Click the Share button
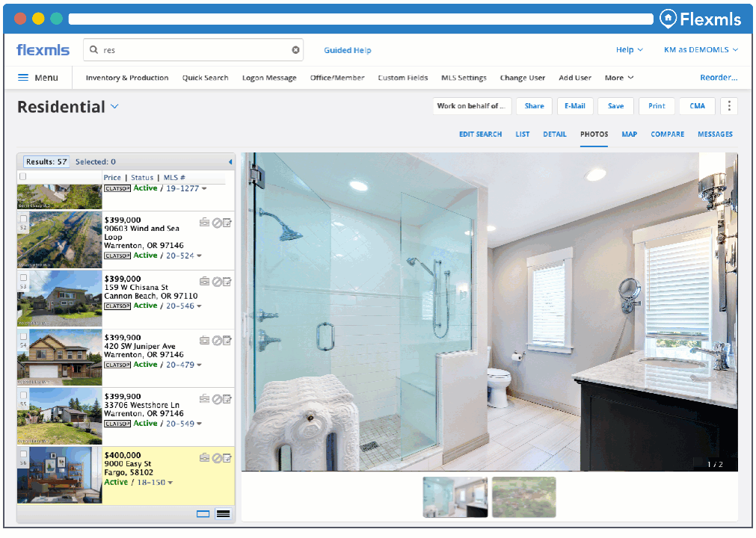 coord(534,106)
